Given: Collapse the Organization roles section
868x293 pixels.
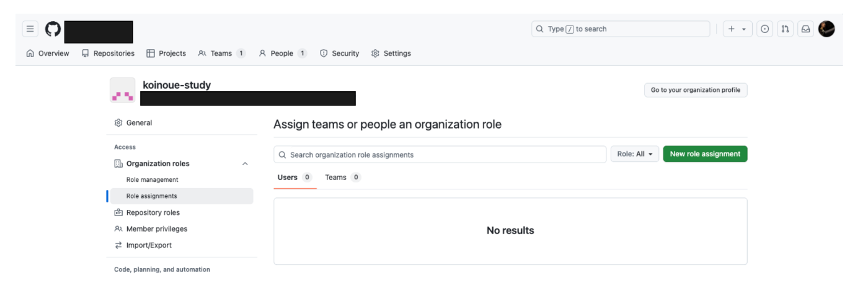Looking at the screenshot, I should pyautogui.click(x=245, y=164).
